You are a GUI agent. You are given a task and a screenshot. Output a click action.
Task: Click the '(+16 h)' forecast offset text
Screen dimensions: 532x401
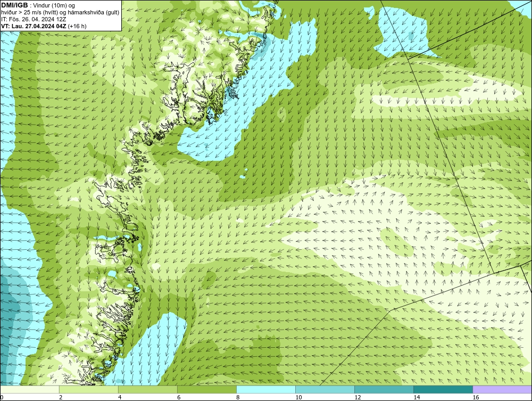[77, 26]
